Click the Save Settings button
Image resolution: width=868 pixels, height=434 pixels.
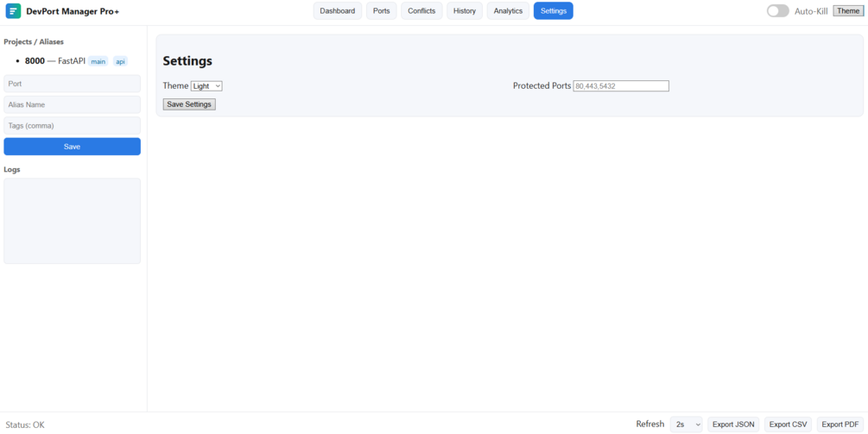tap(189, 104)
